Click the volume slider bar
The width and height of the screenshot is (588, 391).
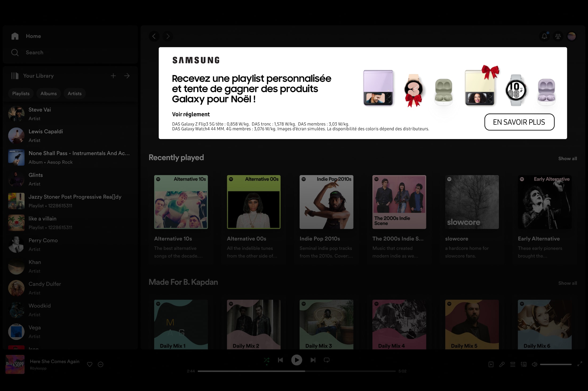tap(556, 364)
